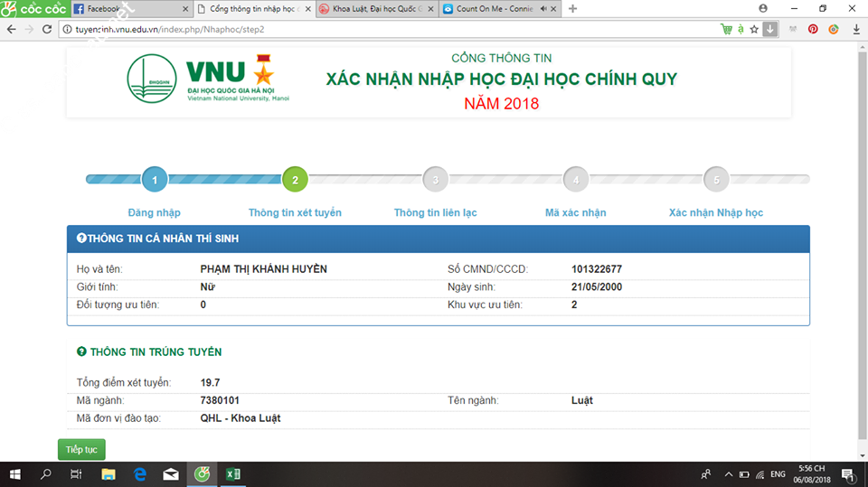Screen dimensions: 868x487
Task: Expand the hidden system tray icons
Action: tap(729, 474)
